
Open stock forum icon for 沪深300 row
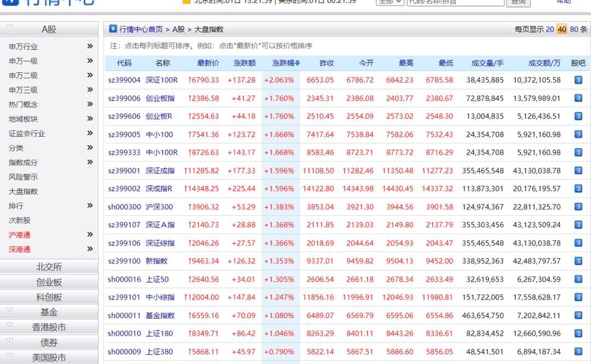tap(578, 206)
